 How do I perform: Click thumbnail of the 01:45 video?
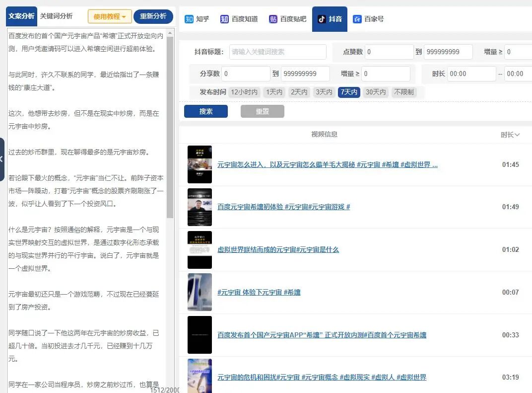200,164
